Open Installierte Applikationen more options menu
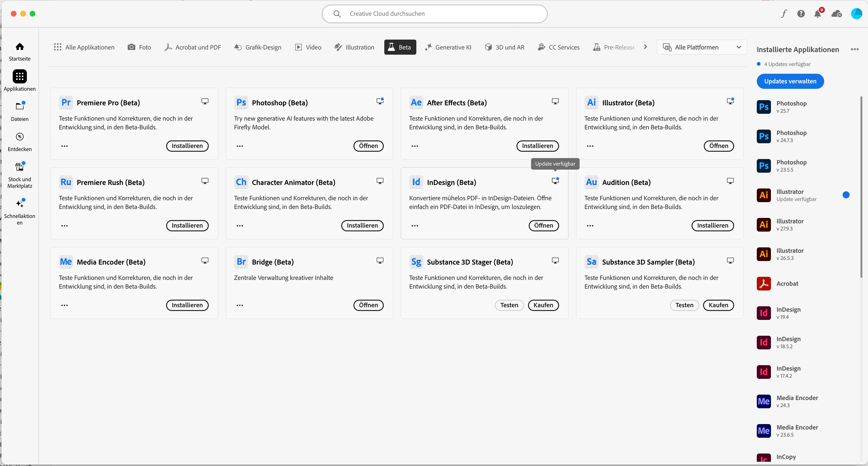868x466 pixels. (x=855, y=49)
